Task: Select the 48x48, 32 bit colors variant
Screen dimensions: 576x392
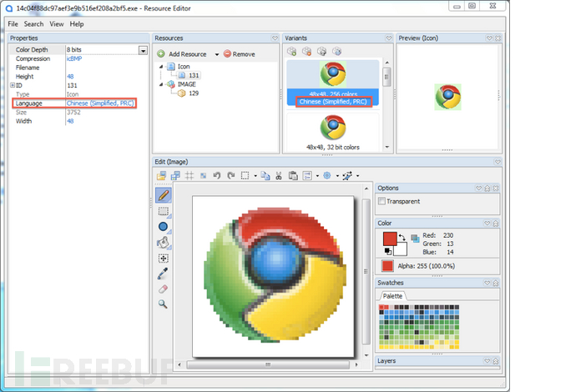Action: [x=333, y=132]
